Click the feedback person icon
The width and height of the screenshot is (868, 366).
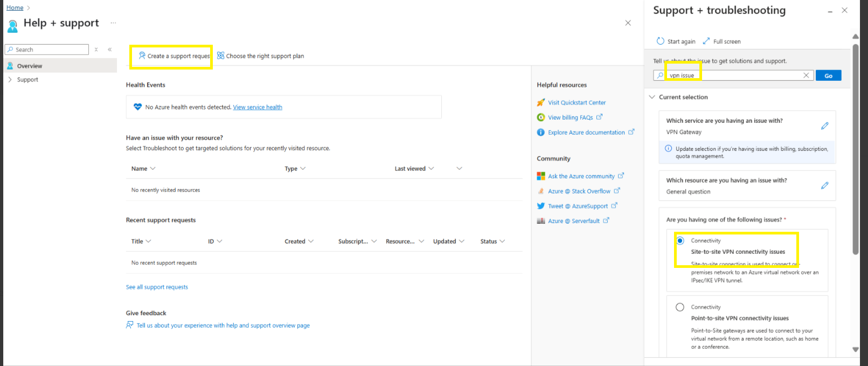pos(130,325)
